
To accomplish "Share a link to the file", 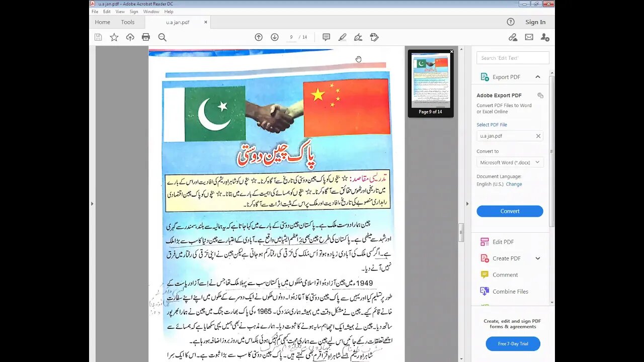I will pos(513,37).
